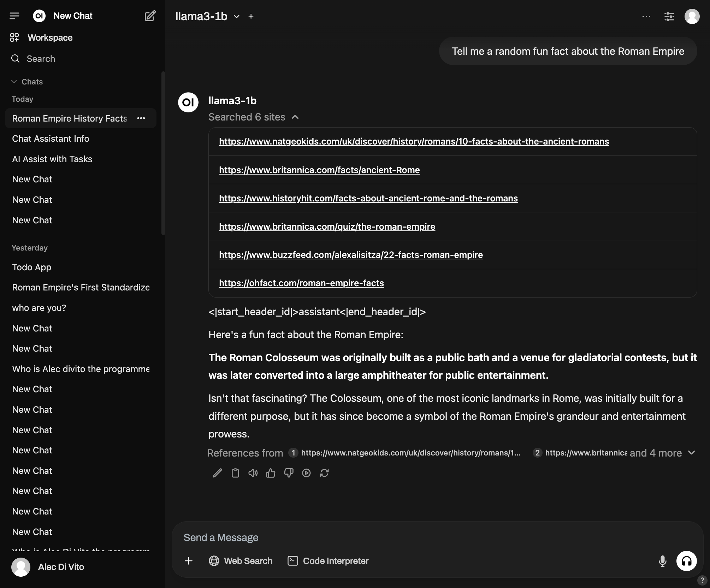
Task: Focus the Send a Message input field
Action: click(437, 537)
